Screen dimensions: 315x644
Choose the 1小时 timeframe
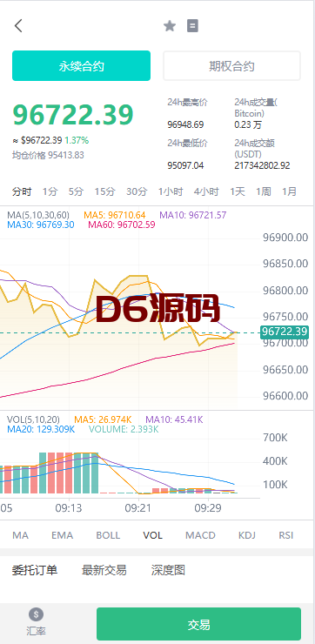pyautogui.click(x=171, y=191)
